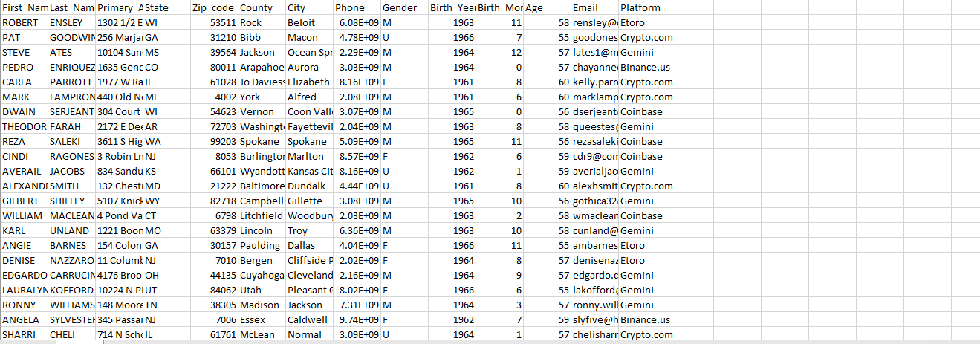Screen dimensions: 980x344
Task: Click the Gender header cell
Action: tap(404, 7)
